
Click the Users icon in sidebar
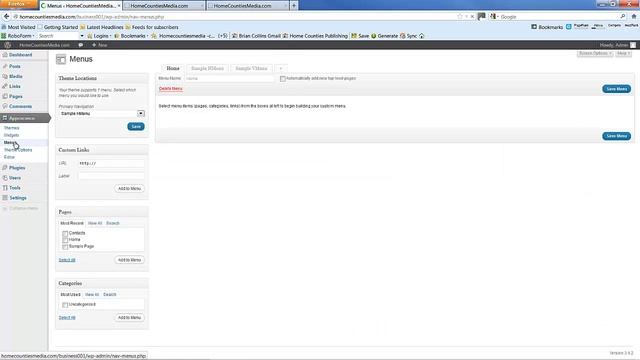click(x=5, y=178)
